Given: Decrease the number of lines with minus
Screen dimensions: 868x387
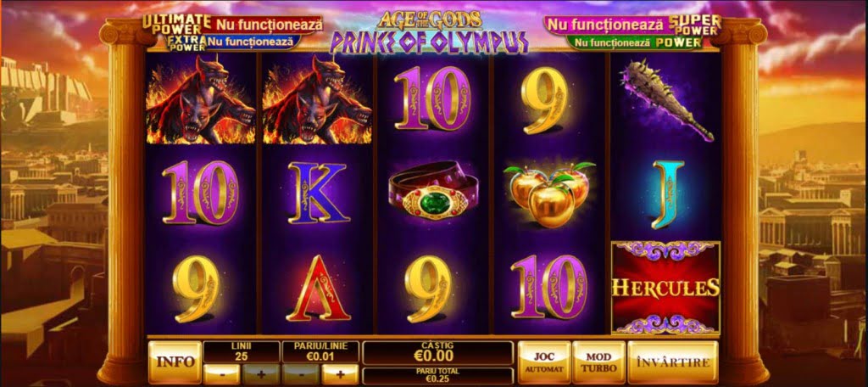Looking at the screenshot, I should coord(221,374).
